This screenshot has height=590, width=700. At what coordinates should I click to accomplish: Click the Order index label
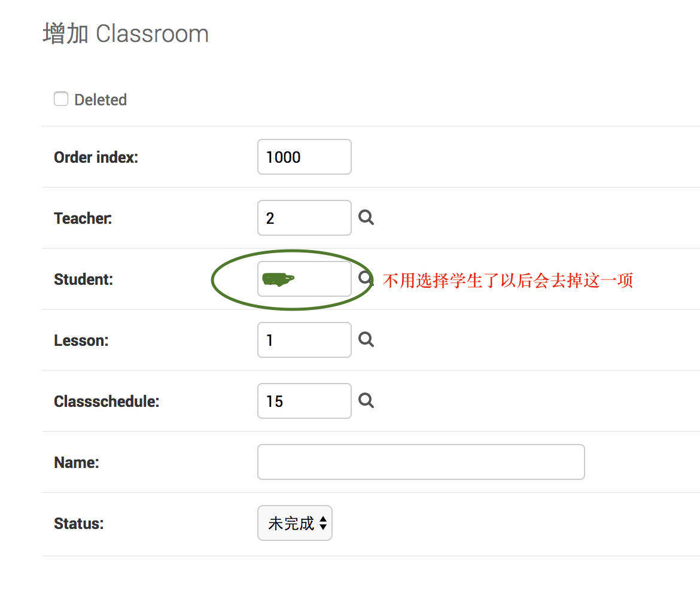tap(96, 157)
